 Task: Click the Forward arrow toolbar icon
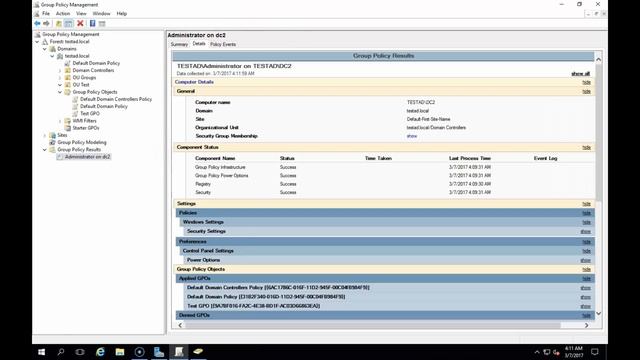[47, 23]
